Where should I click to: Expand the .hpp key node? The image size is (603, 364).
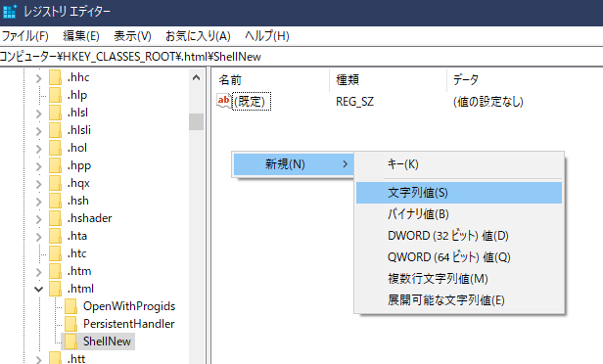pos(38,166)
